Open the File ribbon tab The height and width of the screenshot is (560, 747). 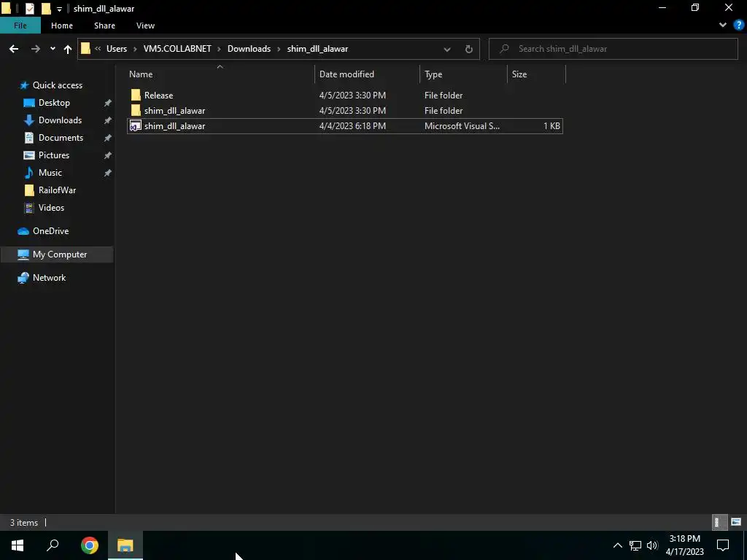pyautogui.click(x=20, y=26)
